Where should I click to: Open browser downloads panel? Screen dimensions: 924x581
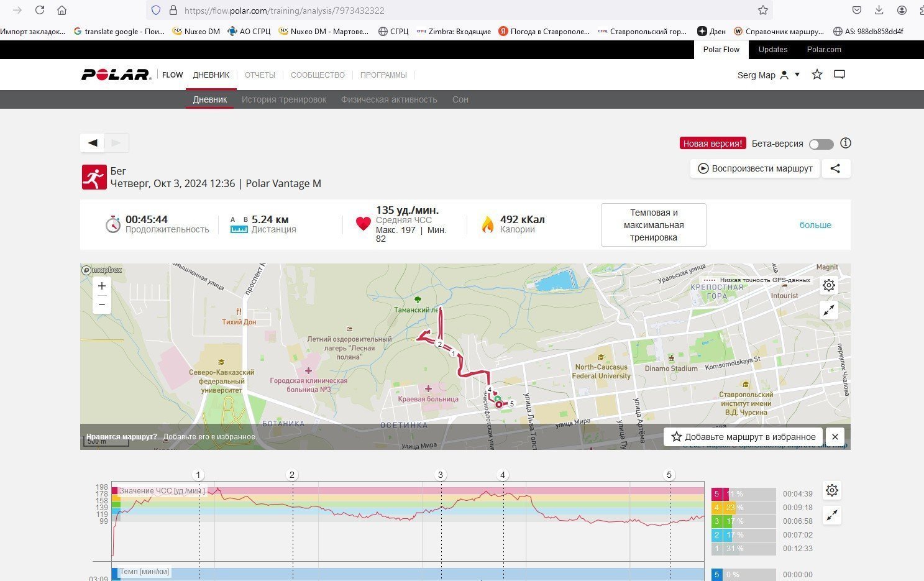[x=879, y=10]
